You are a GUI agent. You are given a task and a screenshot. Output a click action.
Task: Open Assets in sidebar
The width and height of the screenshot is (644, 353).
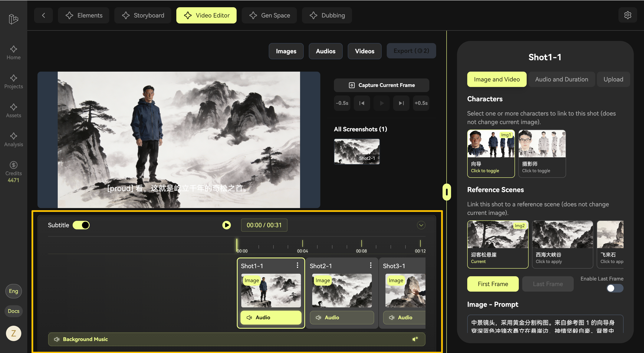(x=13, y=111)
